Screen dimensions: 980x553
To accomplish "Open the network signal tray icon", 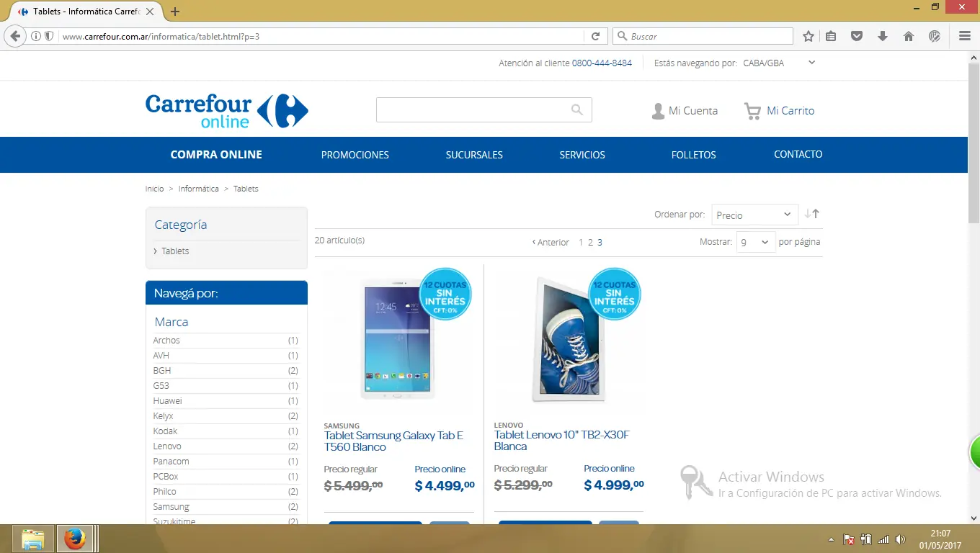I will click(x=883, y=539).
